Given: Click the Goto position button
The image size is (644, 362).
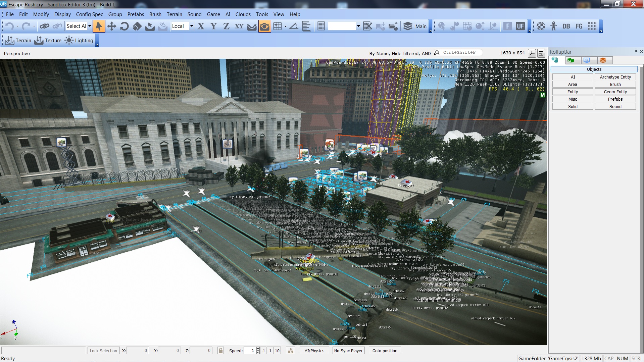Looking at the screenshot, I should pos(385,351).
